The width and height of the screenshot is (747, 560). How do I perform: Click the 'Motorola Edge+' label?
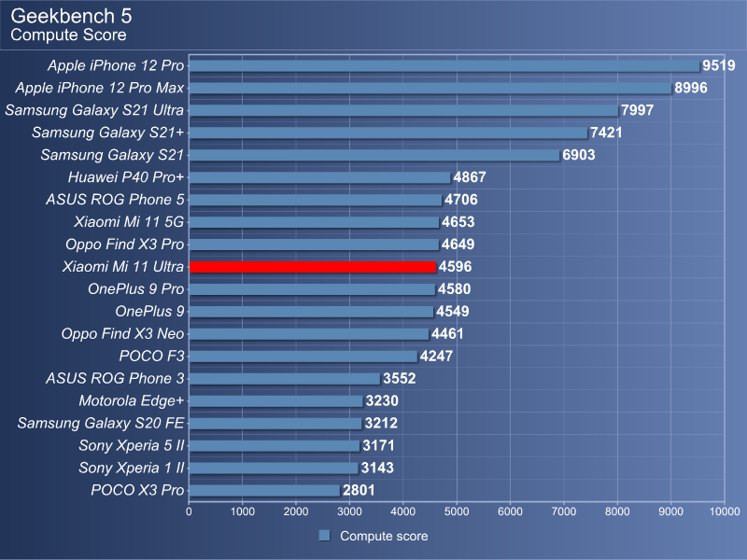point(132,401)
